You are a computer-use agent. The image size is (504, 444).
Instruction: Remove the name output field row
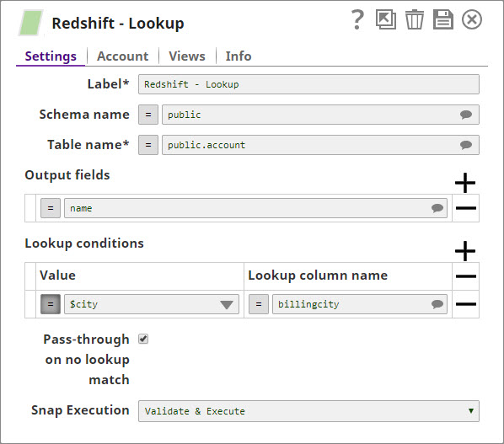tap(466, 208)
